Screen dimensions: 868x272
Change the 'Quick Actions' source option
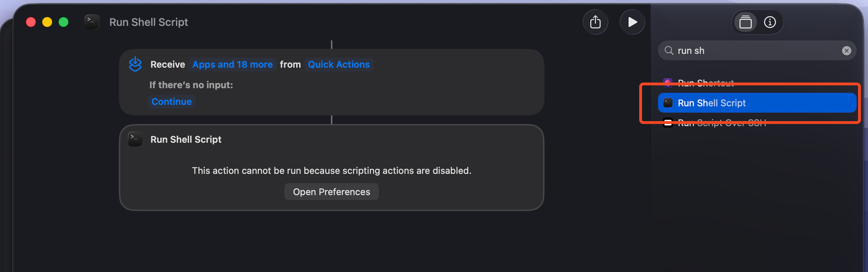(339, 64)
